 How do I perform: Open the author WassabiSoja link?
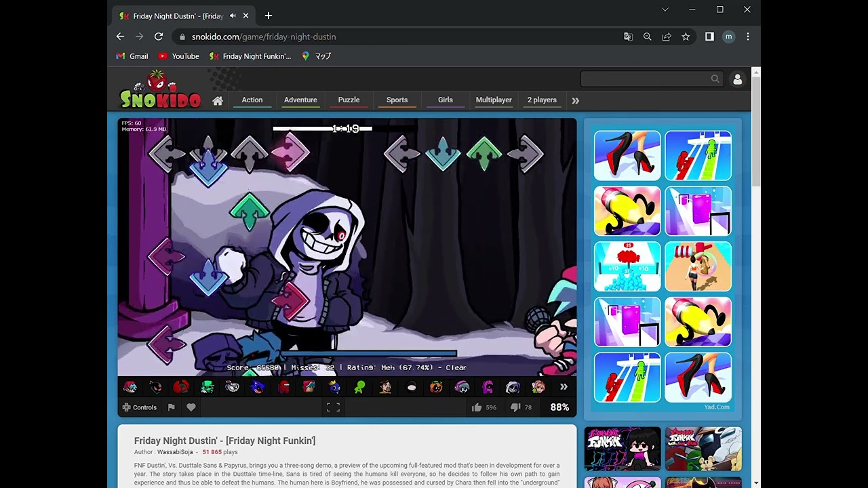(175, 452)
